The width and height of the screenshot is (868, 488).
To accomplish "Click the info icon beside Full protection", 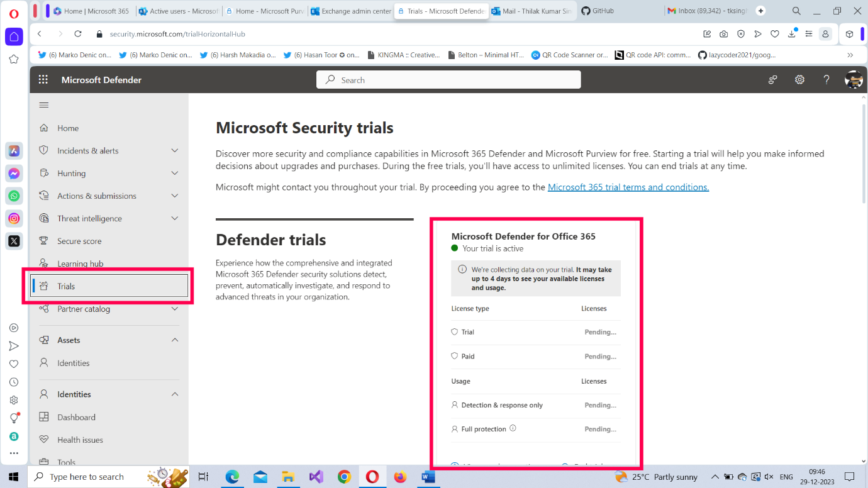I will 513,428.
